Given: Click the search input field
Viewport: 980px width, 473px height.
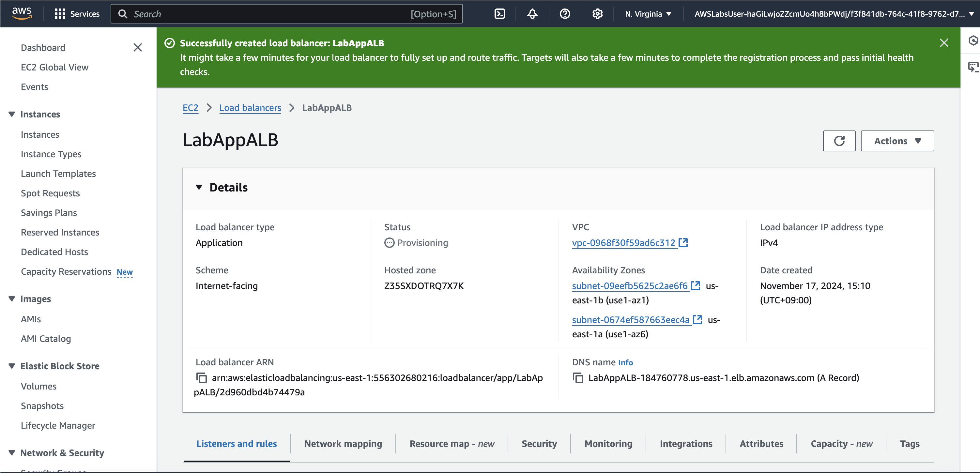Looking at the screenshot, I should tap(286, 14).
